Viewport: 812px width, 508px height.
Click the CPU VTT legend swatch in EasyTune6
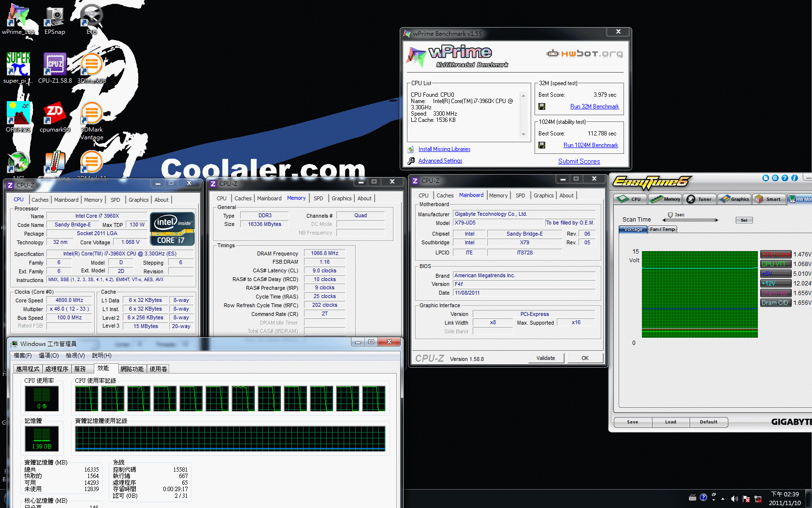click(776, 264)
